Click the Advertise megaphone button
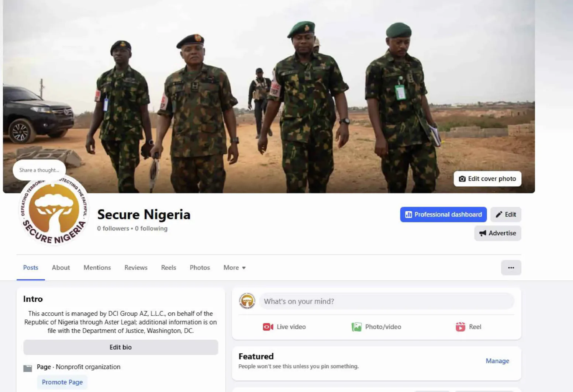The width and height of the screenshot is (573, 392). point(497,233)
